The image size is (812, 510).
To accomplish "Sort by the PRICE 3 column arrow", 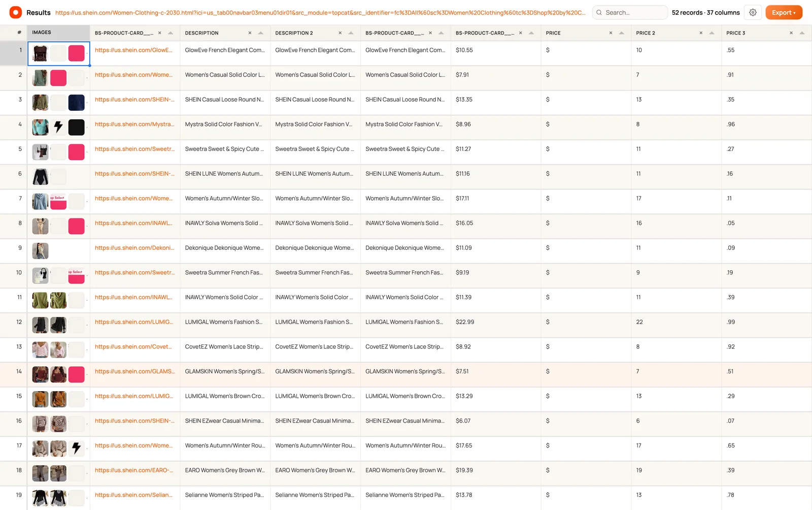I will [802, 33].
